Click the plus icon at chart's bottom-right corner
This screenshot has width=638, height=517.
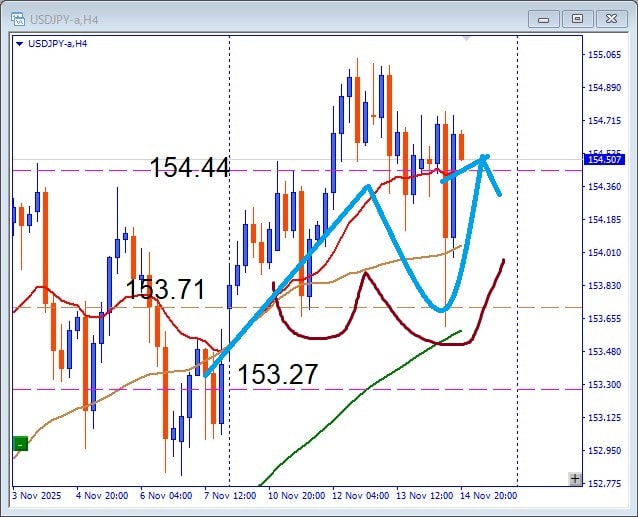(x=574, y=479)
